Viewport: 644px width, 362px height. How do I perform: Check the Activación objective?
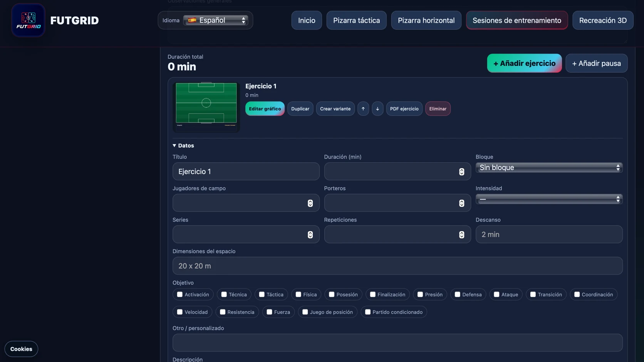[179, 295]
